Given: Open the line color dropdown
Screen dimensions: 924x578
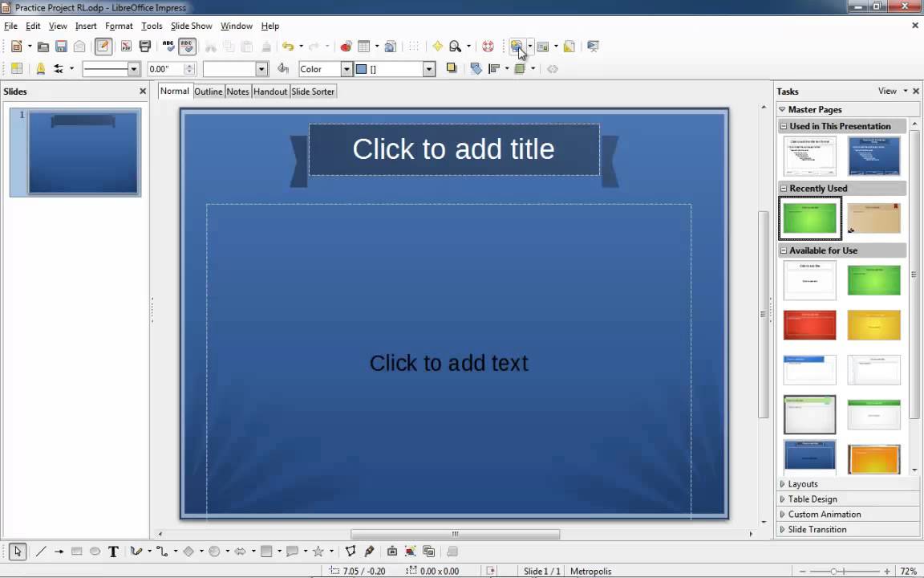Looking at the screenshot, I should tap(261, 69).
